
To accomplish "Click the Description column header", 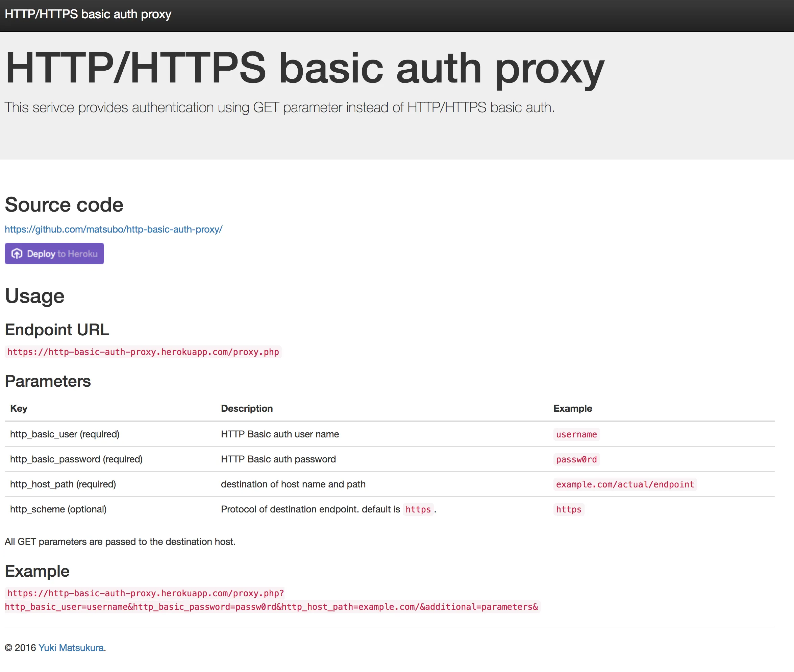I will pos(247,408).
